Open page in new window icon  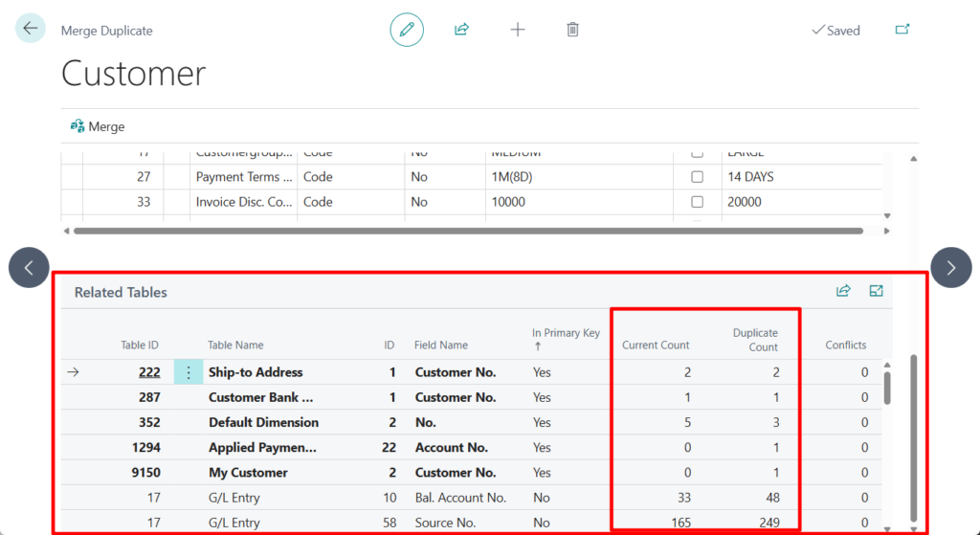[902, 30]
